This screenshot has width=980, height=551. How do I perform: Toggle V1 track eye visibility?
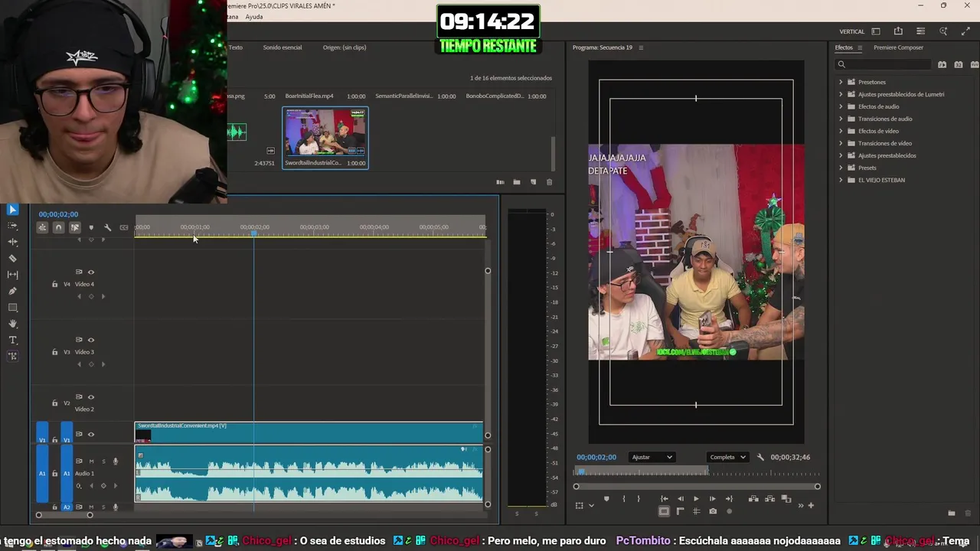(x=91, y=435)
